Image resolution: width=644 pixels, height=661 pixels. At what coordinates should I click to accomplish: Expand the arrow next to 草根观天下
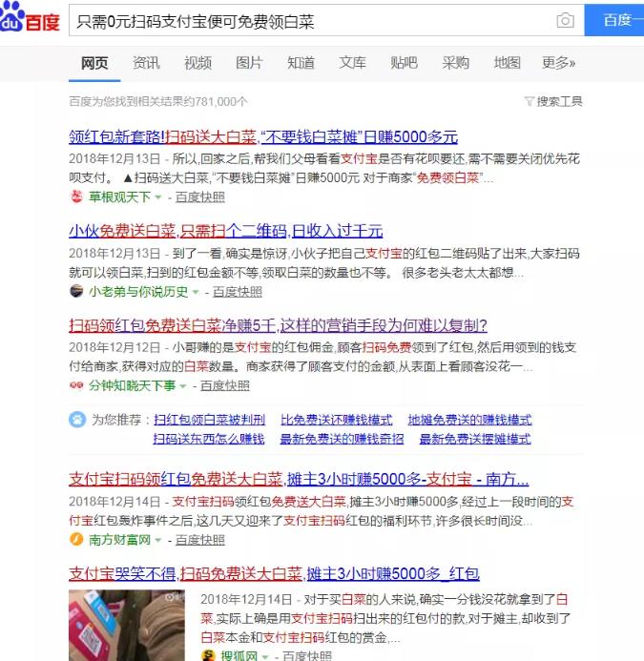[x=159, y=197]
